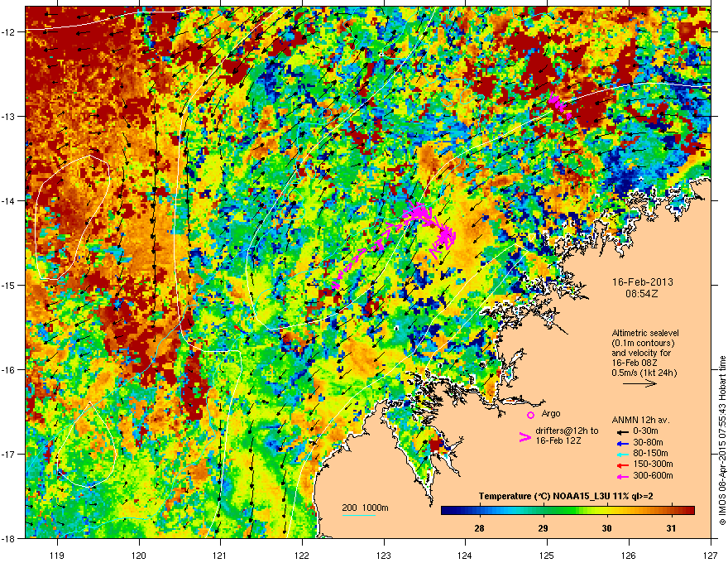Click latitude axis label -18
728x563 pixels.
pos(9,538)
